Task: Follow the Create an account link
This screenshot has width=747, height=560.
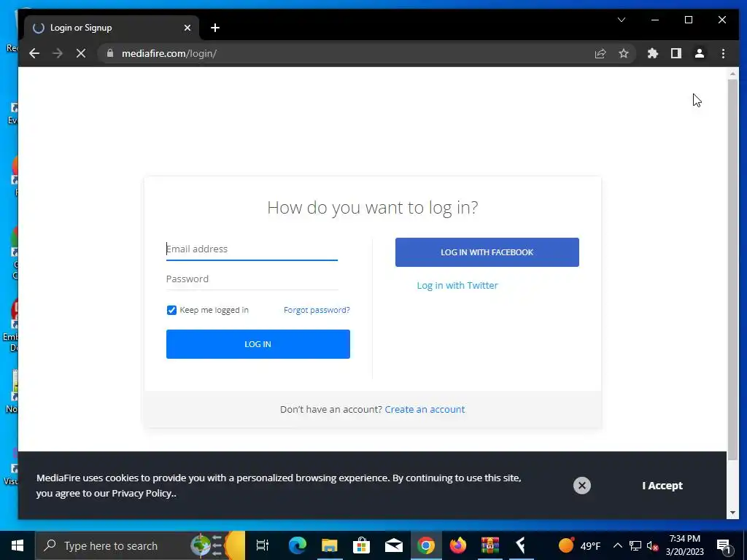Action: (x=425, y=410)
